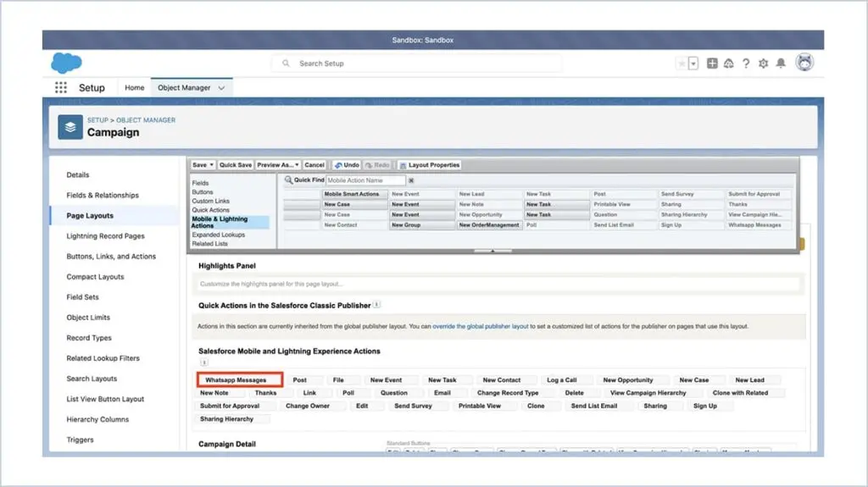Open the Save button dropdown arrow
This screenshot has height=487, width=868.
211,165
